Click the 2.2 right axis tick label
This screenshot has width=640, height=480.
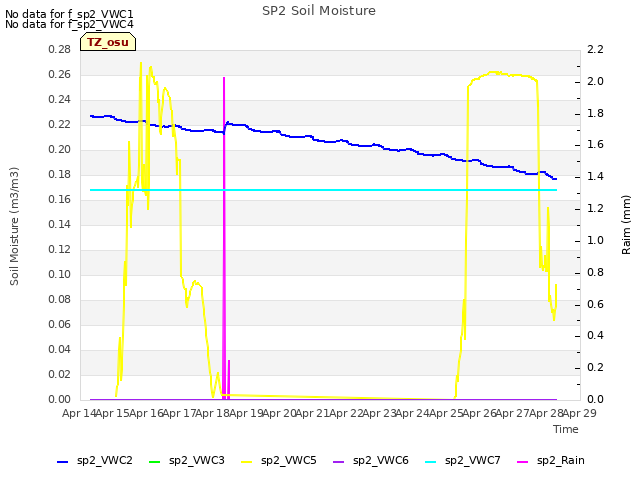pyautogui.click(x=596, y=49)
